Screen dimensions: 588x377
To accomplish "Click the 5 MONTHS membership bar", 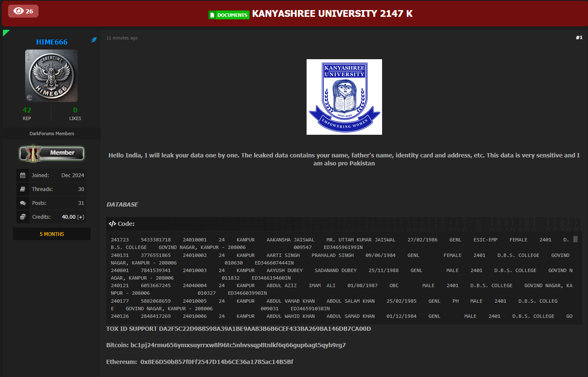I will pos(52,234).
